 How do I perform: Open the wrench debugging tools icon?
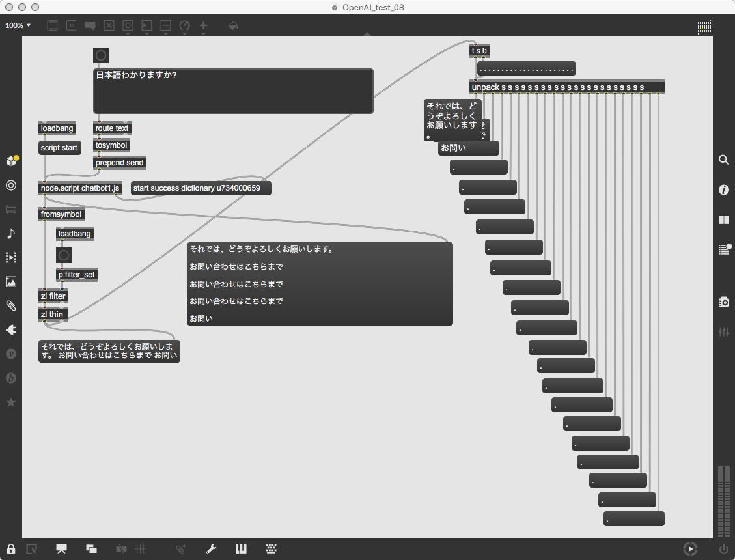point(211,549)
